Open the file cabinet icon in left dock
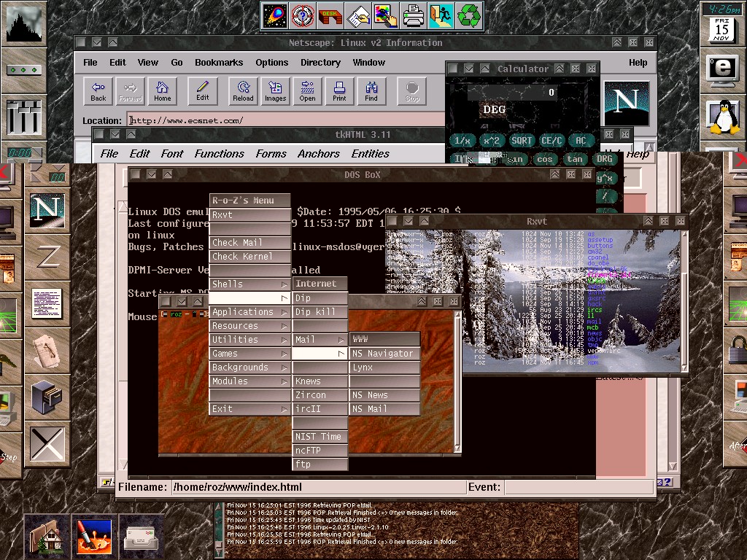 (47, 397)
